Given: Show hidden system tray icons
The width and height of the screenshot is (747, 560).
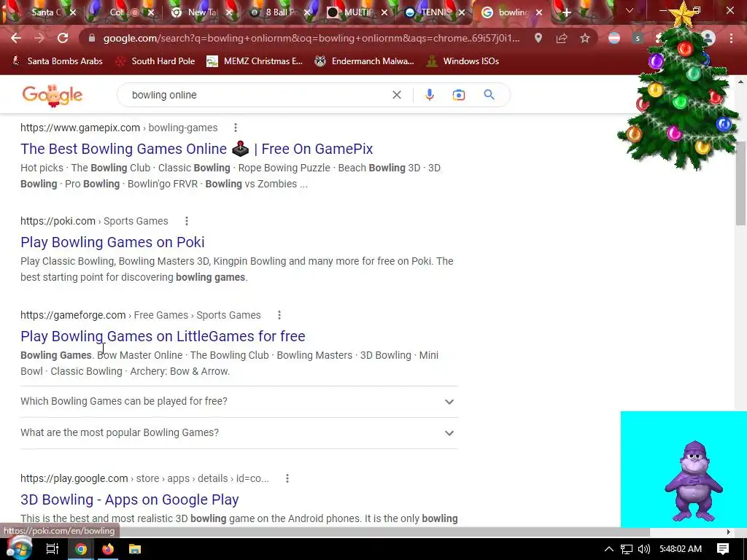Looking at the screenshot, I should (608, 549).
